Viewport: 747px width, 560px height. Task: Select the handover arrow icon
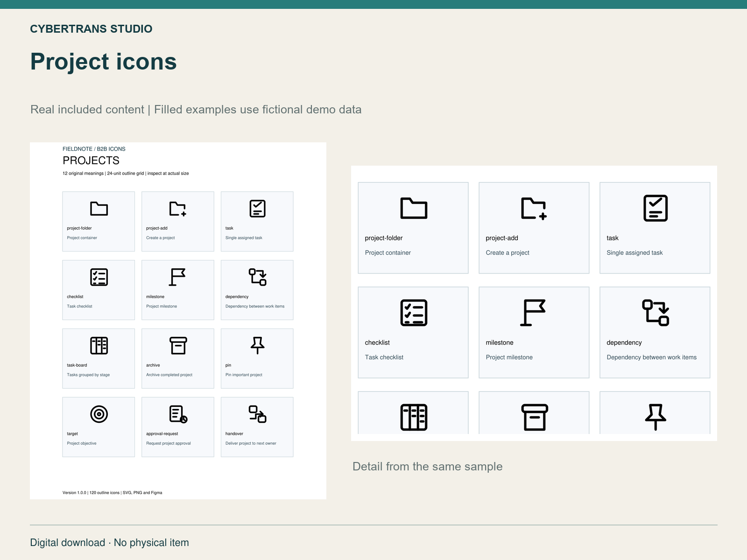pyautogui.click(x=257, y=414)
